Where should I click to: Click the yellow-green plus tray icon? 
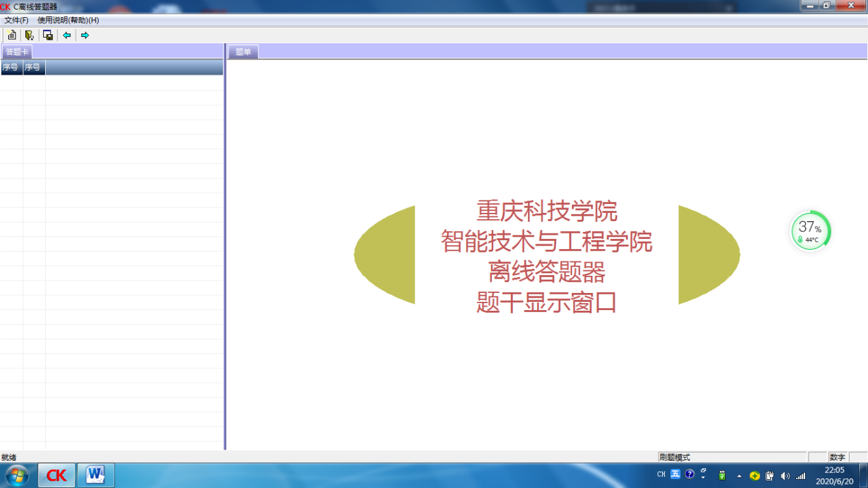pyautogui.click(x=754, y=476)
